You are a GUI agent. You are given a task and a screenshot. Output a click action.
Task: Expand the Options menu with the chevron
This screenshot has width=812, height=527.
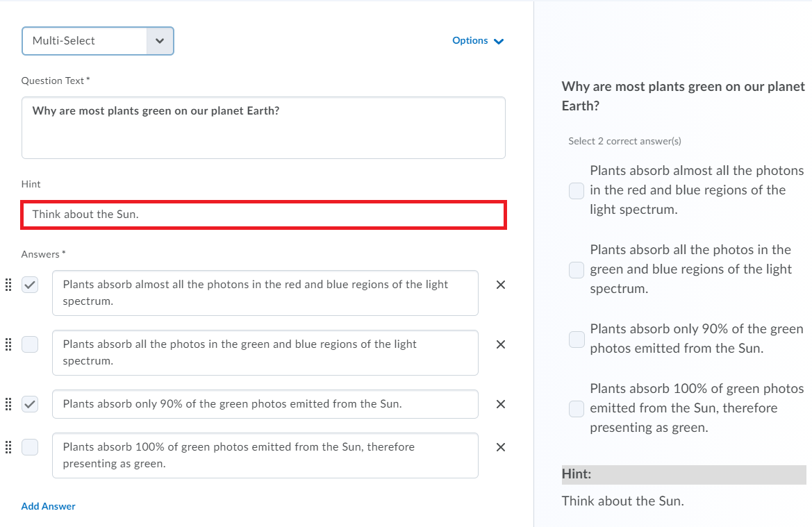pyautogui.click(x=499, y=41)
